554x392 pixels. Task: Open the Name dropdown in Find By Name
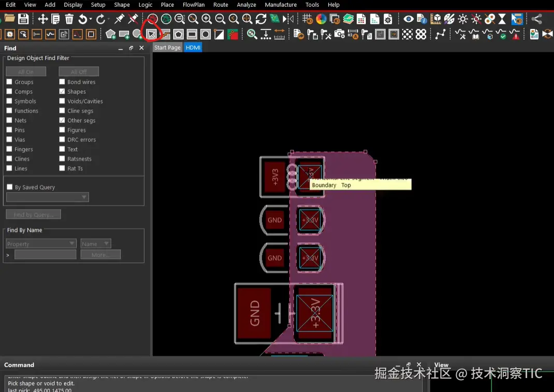pyautogui.click(x=96, y=243)
